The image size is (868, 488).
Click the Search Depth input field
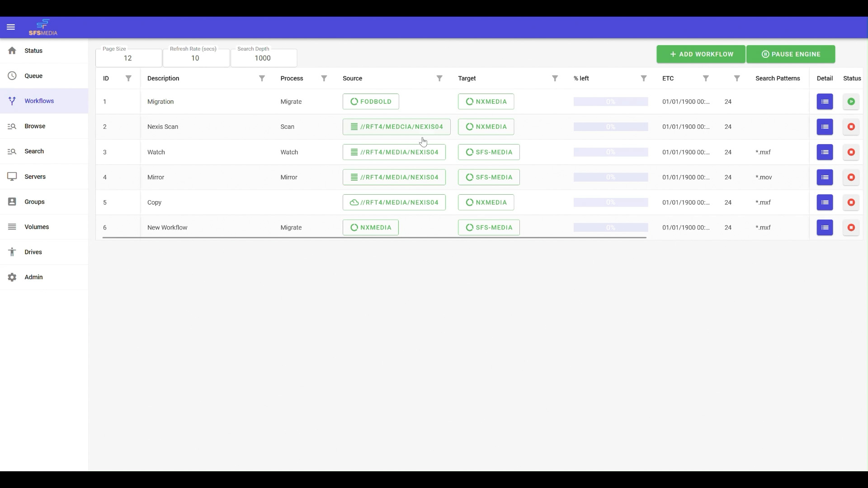click(264, 58)
